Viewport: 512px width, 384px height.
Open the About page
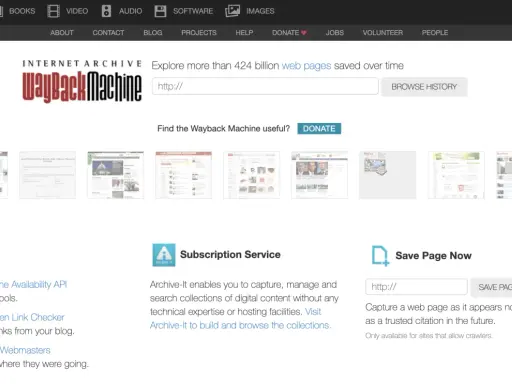62,33
